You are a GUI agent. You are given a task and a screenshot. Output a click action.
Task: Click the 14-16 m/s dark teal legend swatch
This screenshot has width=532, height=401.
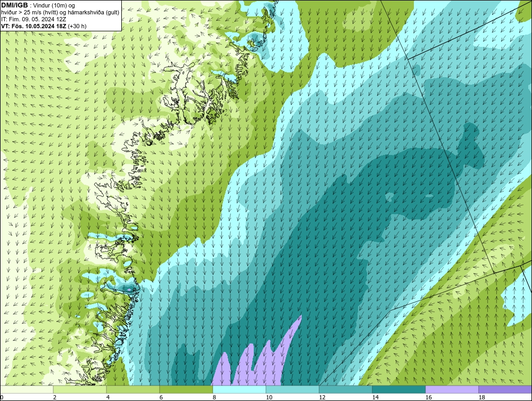[x=398, y=389]
